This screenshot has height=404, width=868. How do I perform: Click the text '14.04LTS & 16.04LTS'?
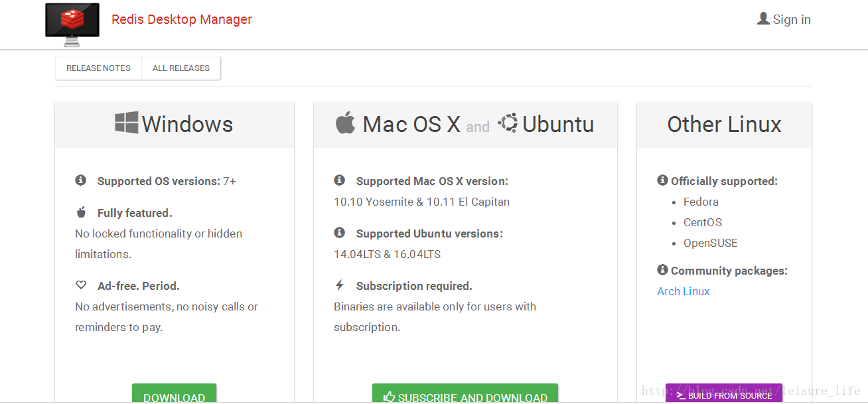[x=388, y=254]
